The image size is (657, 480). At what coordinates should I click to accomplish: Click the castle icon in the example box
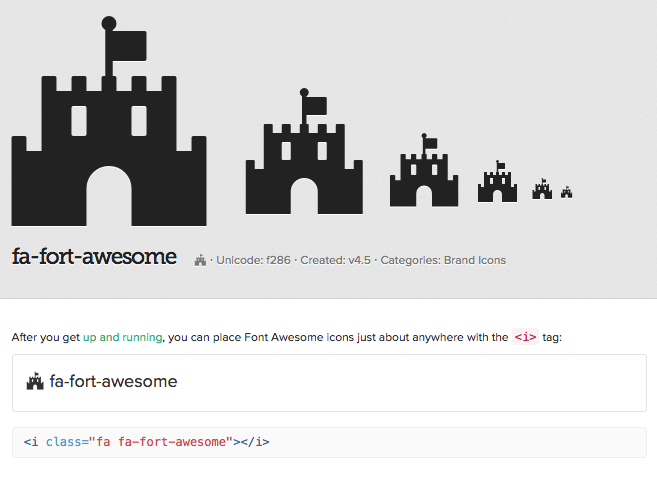pos(35,381)
